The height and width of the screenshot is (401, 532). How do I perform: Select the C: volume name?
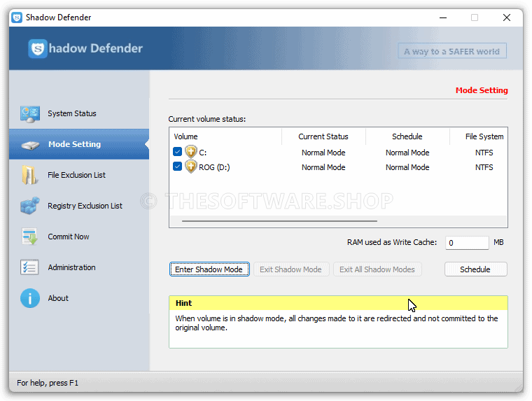[202, 153]
